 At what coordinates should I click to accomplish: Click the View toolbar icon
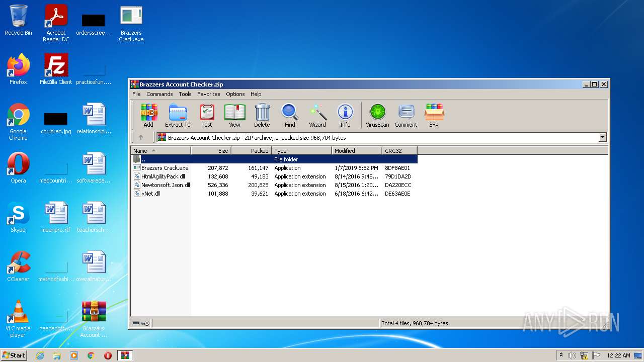click(x=234, y=116)
